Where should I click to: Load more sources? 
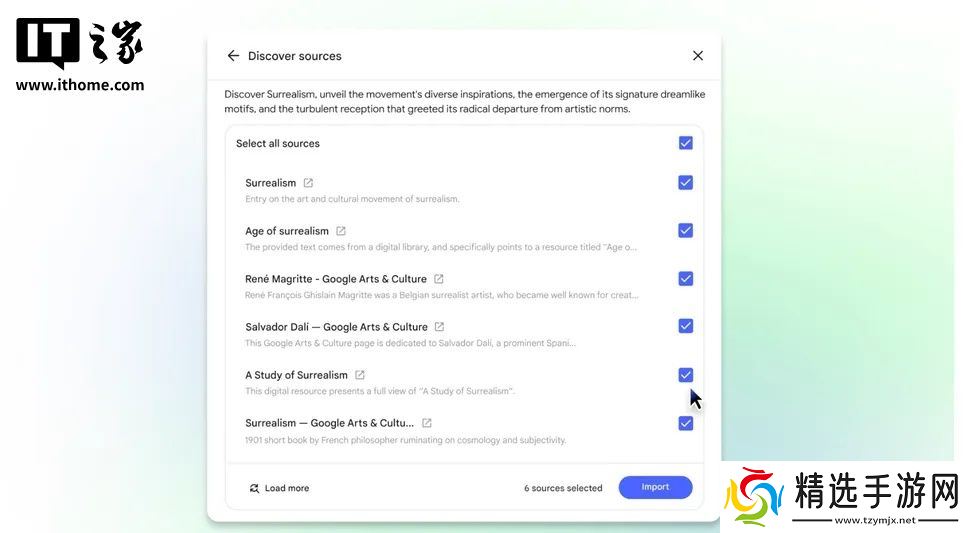tap(279, 488)
